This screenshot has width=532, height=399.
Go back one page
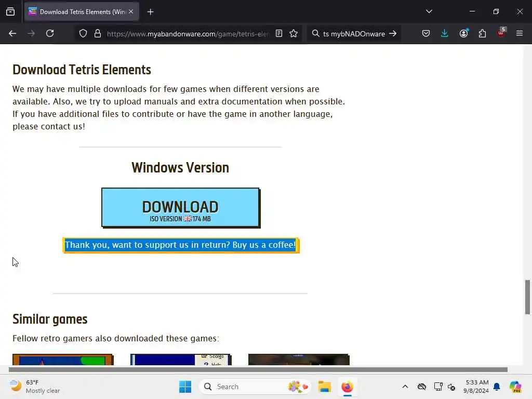(12, 34)
